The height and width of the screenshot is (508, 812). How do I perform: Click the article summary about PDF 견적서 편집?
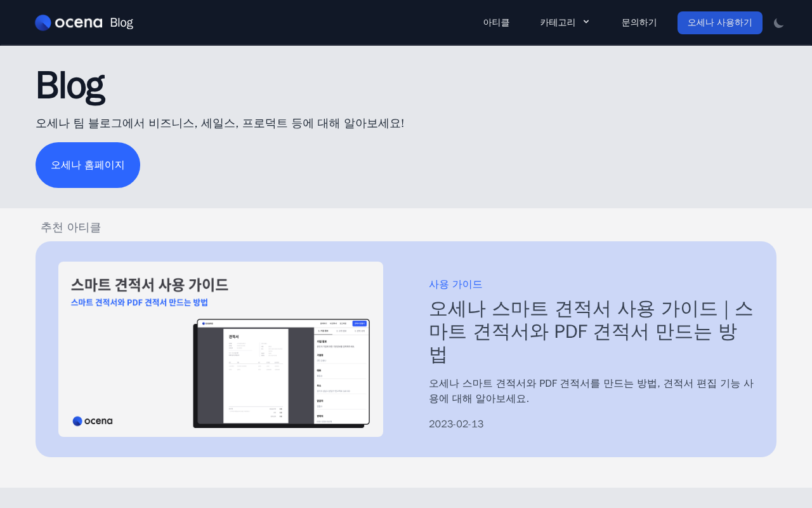pos(591,391)
